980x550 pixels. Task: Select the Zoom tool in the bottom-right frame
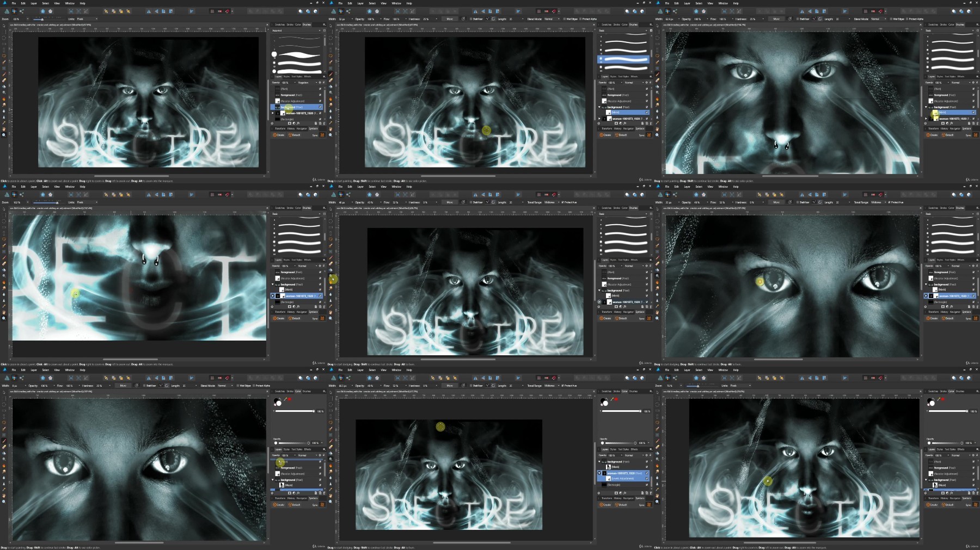click(657, 501)
